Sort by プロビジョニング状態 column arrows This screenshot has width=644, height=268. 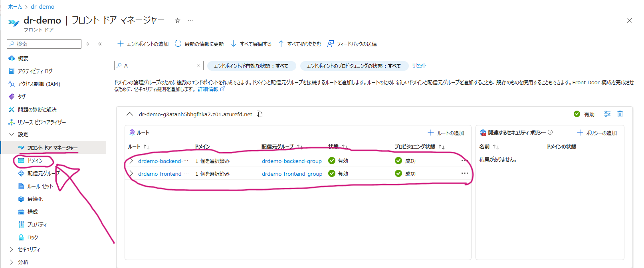[x=442, y=147]
